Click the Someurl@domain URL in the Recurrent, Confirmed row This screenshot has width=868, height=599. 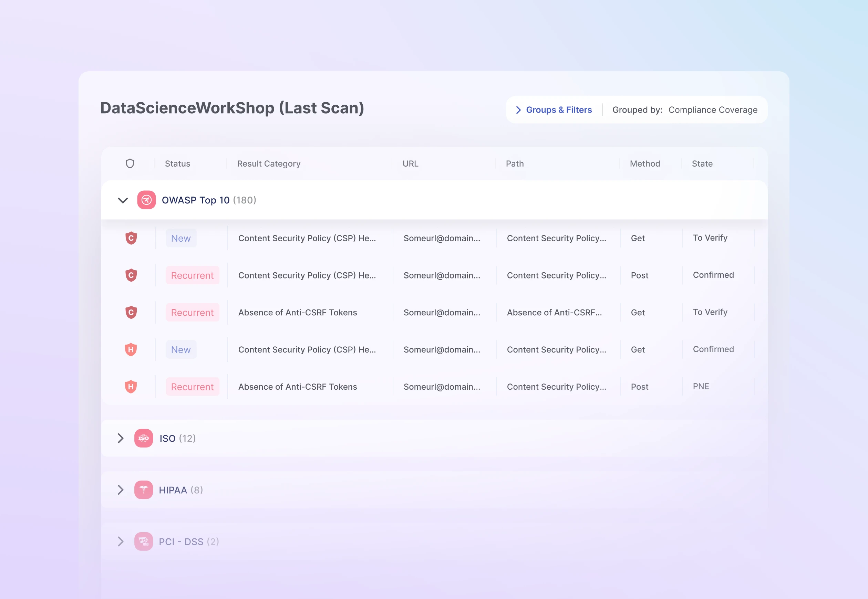(x=442, y=275)
